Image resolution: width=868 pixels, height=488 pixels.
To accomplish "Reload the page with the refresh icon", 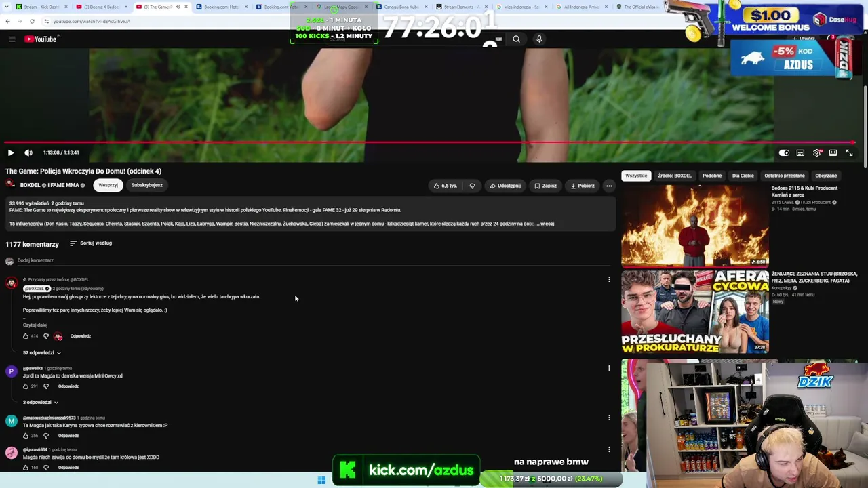I will (32, 21).
